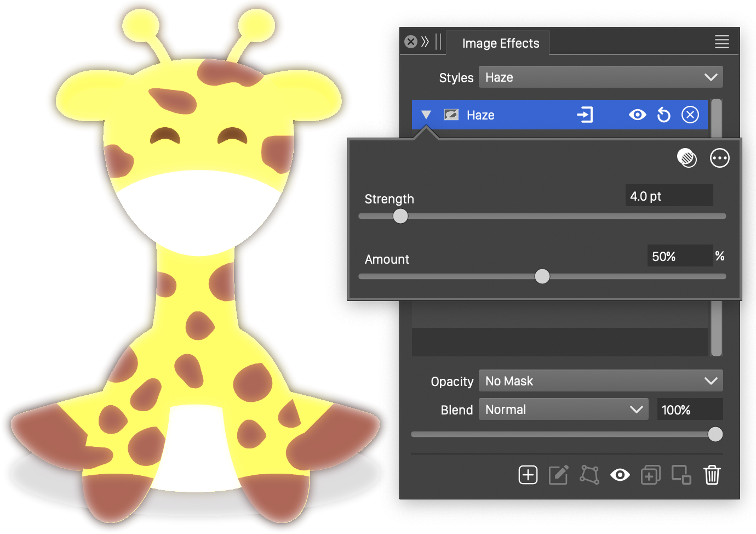
Task: Toggle the bottom toolbar eye icon
Action: 620,475
